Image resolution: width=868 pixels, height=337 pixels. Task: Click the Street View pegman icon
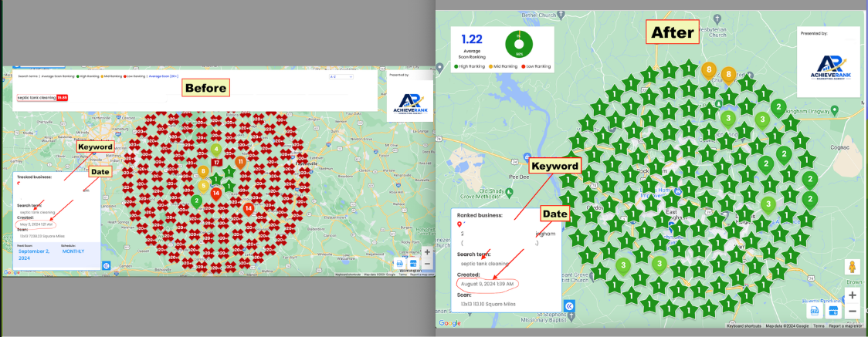pyautogui.click(x=853, y=268)
